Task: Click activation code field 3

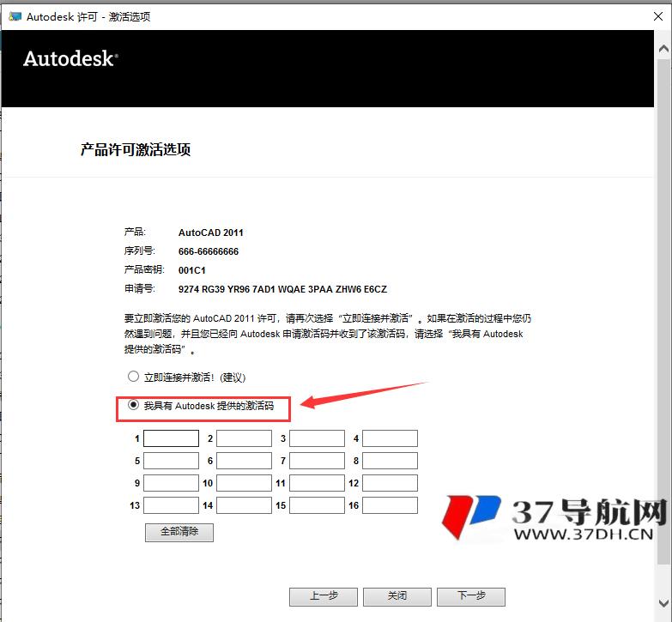Action: 317,438
